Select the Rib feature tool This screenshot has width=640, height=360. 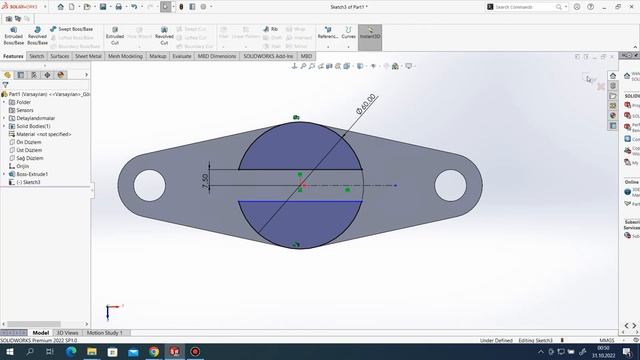[271, 29]
